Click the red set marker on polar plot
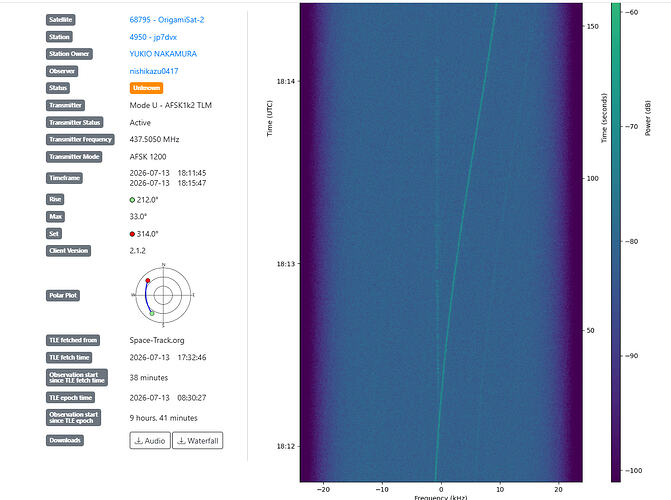This screenshot has height=500, width=671. coord(148,280)
